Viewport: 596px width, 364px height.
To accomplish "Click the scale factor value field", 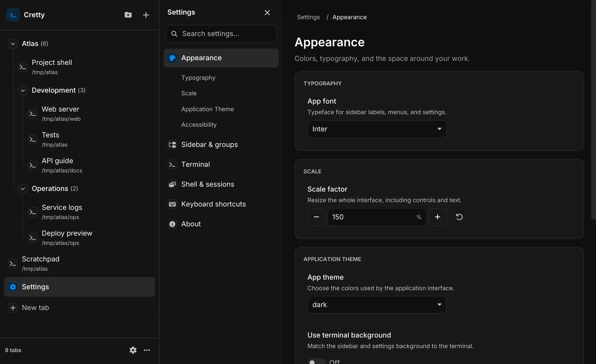I will click(377, 217).
